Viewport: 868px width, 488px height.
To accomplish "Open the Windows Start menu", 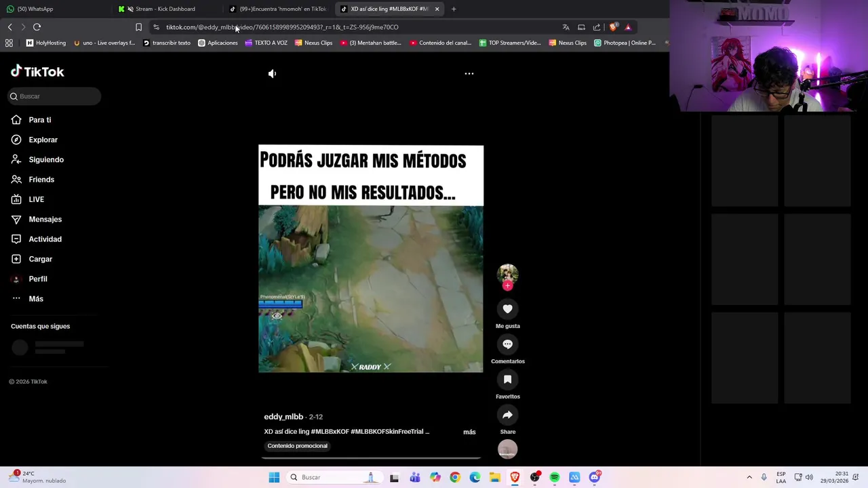I will point(274,477).
